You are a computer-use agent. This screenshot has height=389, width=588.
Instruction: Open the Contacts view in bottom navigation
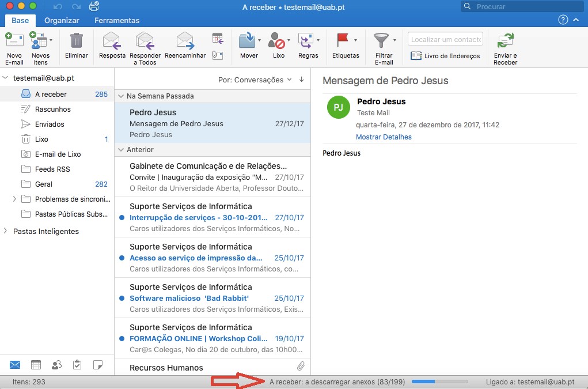pyautogui.click(x=56, y=365)
